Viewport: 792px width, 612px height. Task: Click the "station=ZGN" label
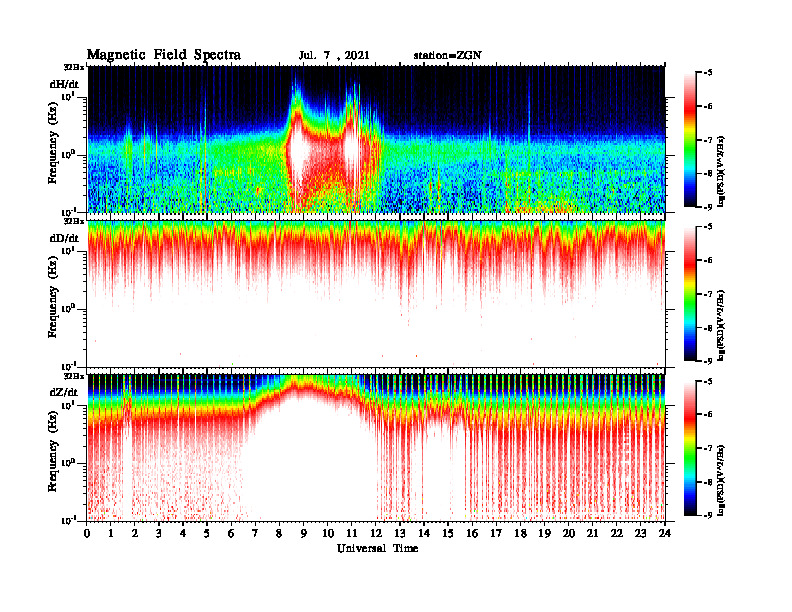click(x=447, y=55)
